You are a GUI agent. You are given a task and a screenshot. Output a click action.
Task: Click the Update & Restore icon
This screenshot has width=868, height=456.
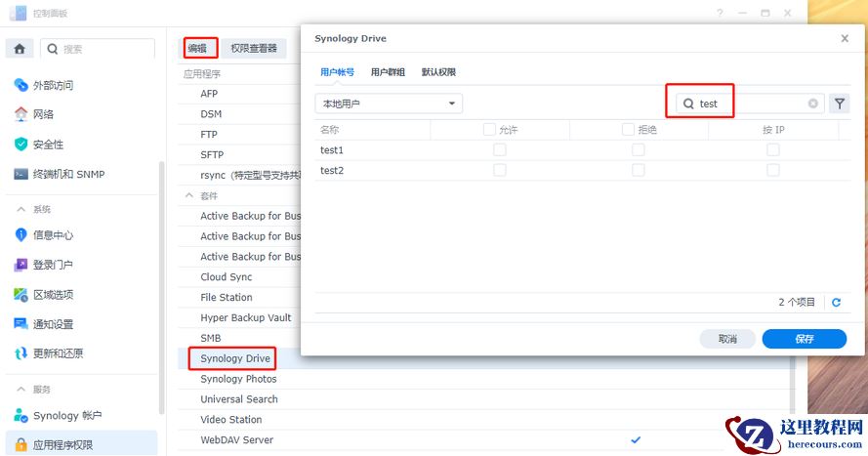point(21,353)
